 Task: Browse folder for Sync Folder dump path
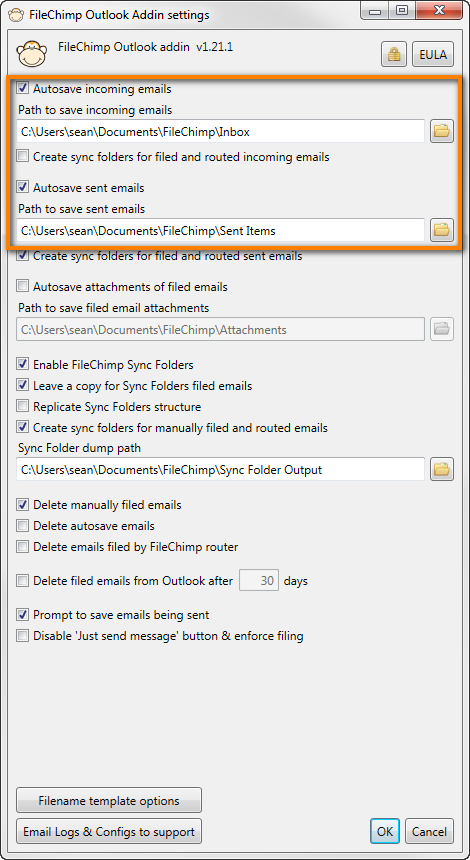click(x=441, y=469)
